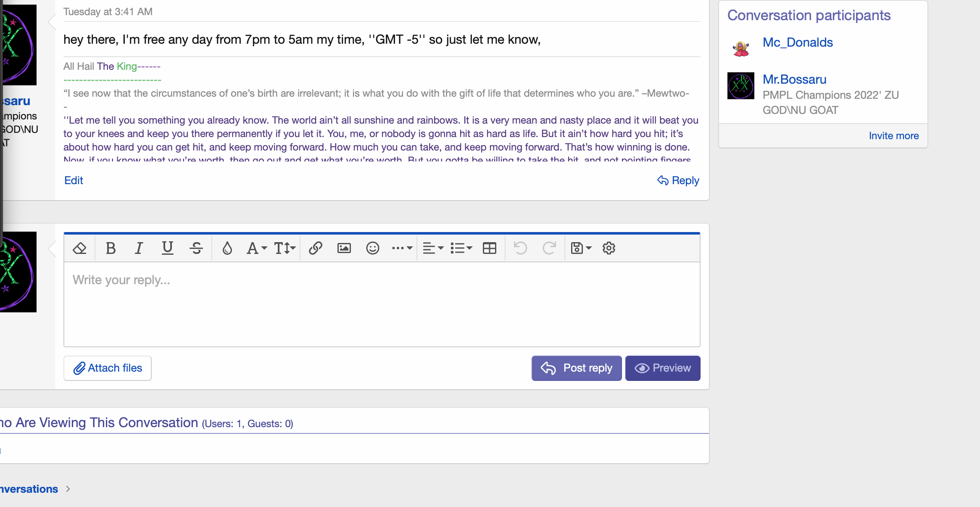Click the Reply link on the message
980x507 pixels.
[x=678, y=180]
